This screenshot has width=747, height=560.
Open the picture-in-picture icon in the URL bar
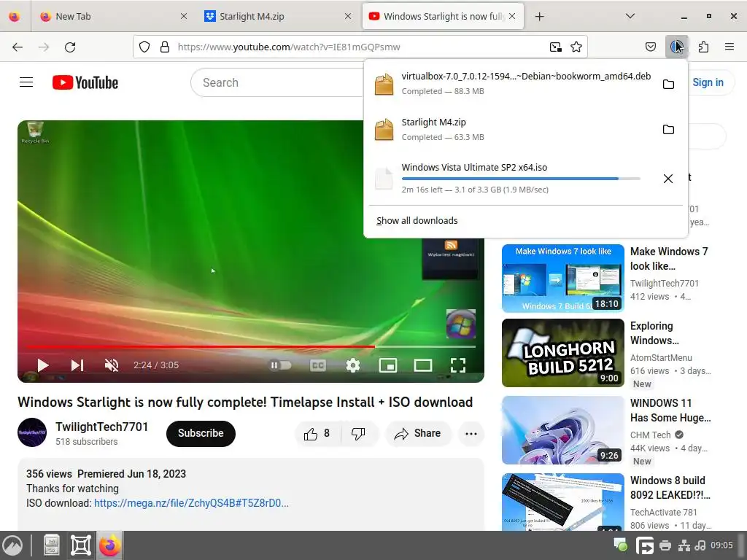tap(555, 47)
